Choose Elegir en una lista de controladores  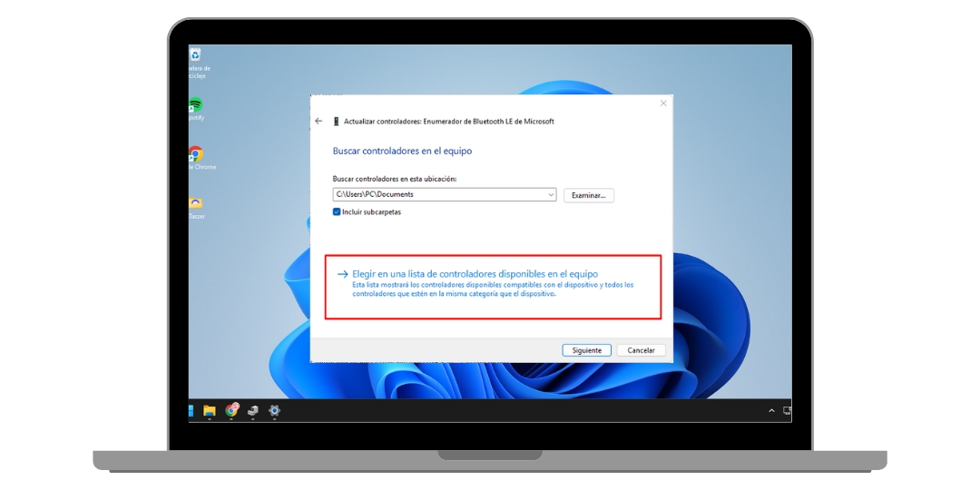tap(474, 274)
